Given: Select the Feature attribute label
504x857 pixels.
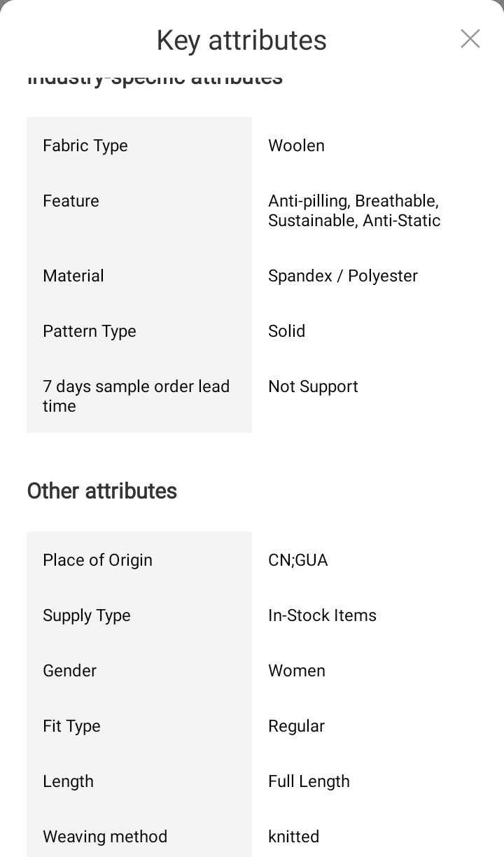Looking at the screenshot, I should tap(71, 201).
